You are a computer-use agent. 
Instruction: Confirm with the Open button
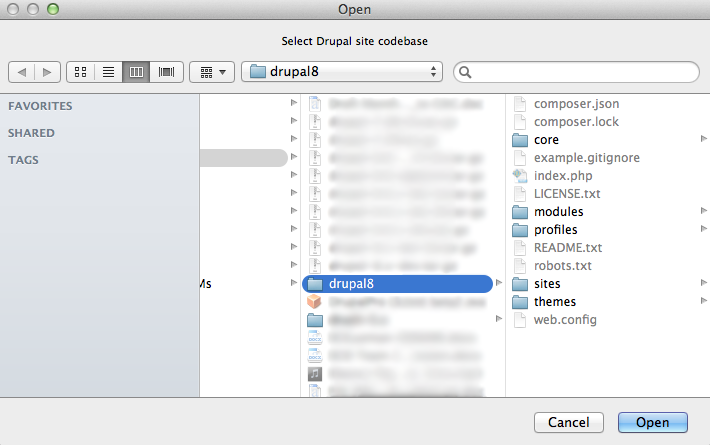click(652, 422)
